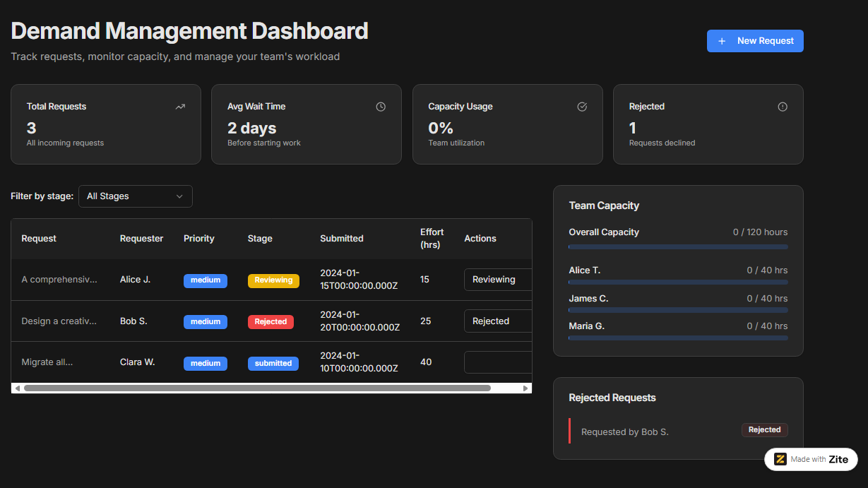Viewport: 868px width, 488px height.
Task: Click requester name Bob S.
Action: [x=133, y=321]
